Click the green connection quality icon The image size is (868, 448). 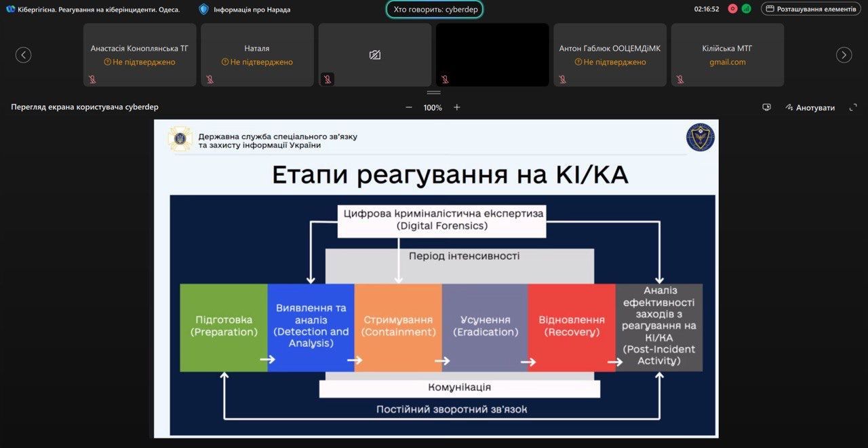click(747, 9)
